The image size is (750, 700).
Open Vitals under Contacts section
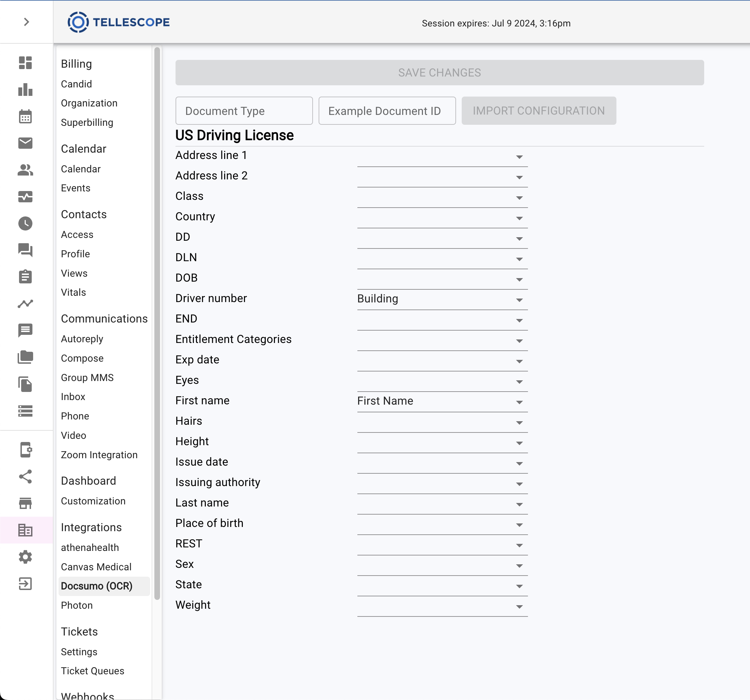pyautogui.click(x=74, y=293)
